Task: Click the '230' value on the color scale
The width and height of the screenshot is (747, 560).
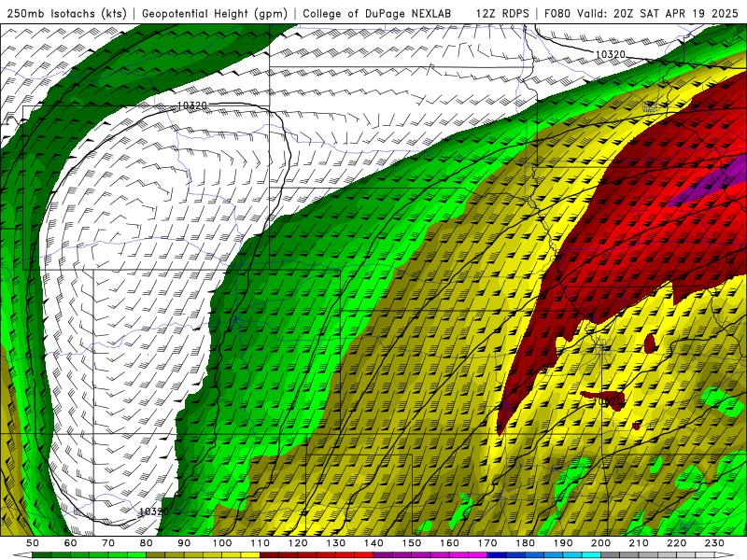Action: 714,543
